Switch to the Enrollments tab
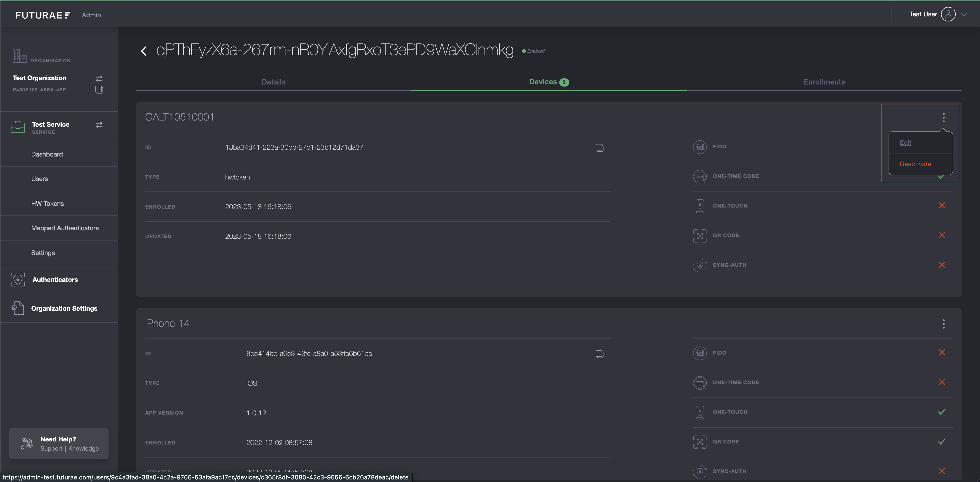Screen dimensions: 980x482 tap(824, 82)
